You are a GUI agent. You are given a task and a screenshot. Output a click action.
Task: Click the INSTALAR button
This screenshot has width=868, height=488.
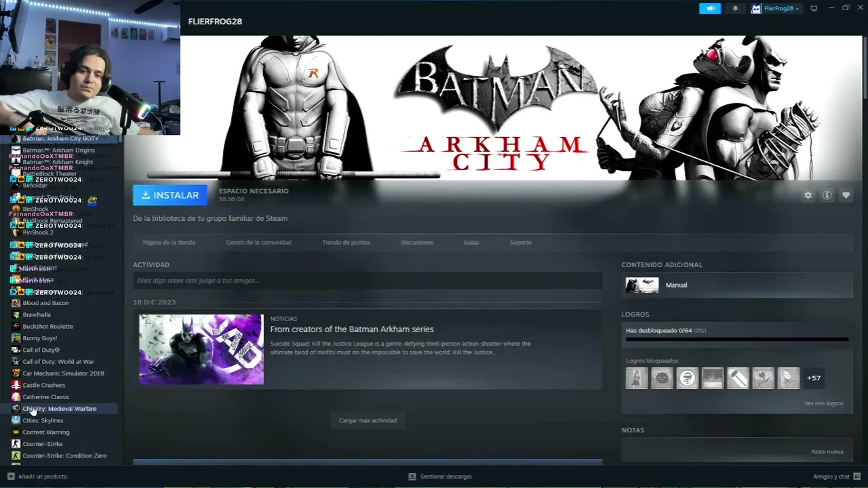point(170,195)
